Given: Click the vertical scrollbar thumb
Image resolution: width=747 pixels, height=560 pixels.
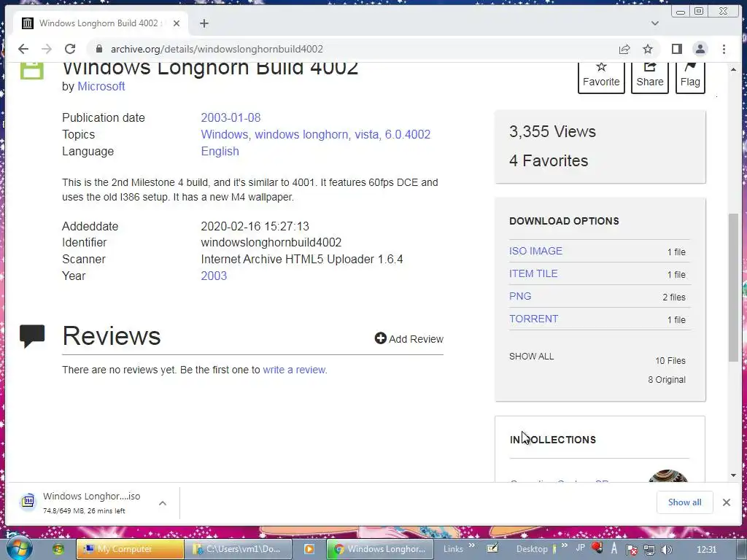Looking at the screenshot, I should tap(733, 287).
